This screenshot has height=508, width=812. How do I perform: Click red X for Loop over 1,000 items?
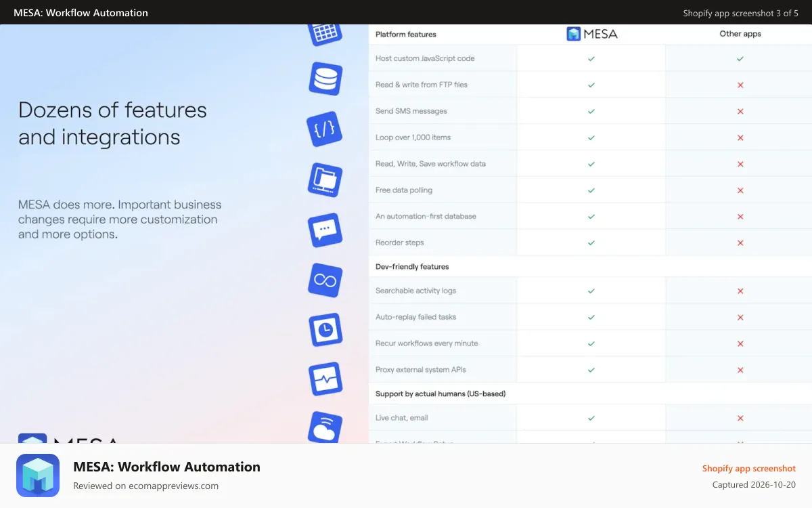click(x=740, y=137)
